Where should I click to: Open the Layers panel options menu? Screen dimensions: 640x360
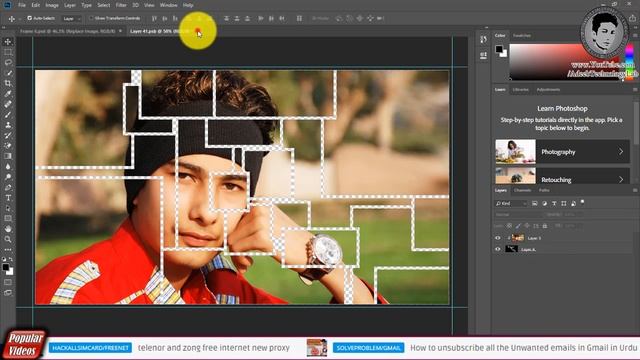click(635, 190)
